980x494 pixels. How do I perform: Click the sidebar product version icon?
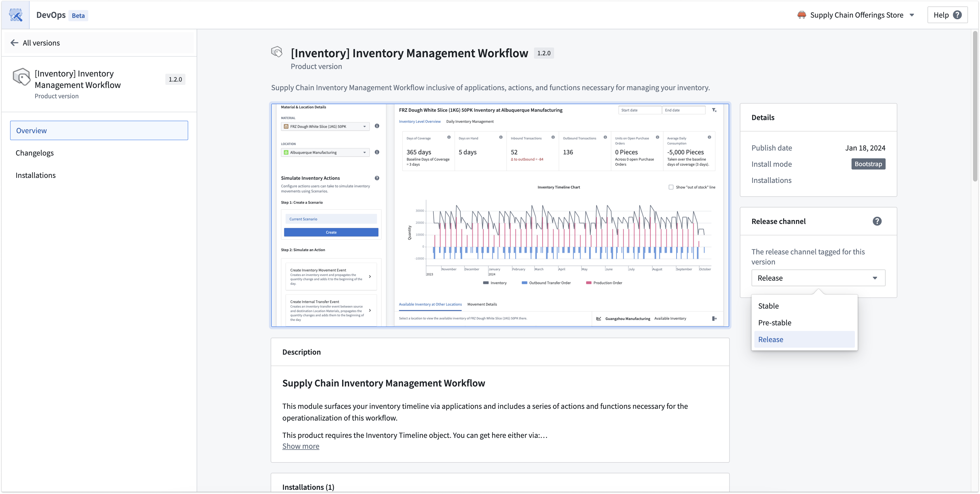21,77
